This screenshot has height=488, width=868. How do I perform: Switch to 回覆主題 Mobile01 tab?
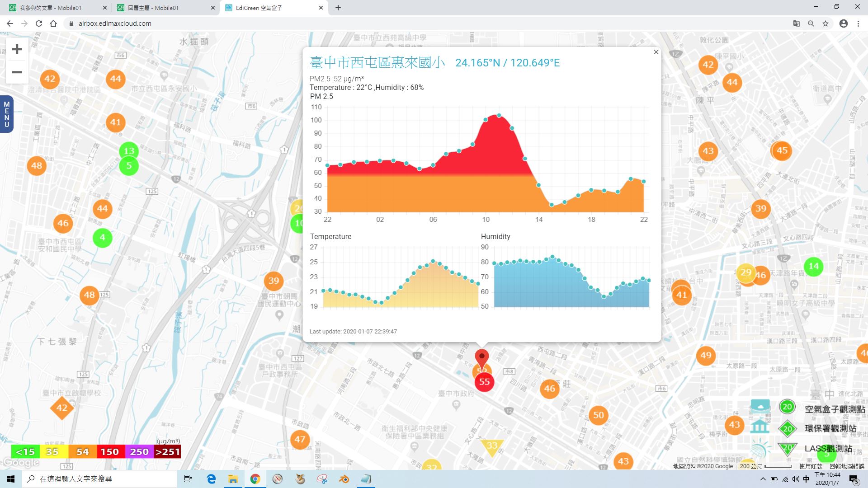pos(165,8)
